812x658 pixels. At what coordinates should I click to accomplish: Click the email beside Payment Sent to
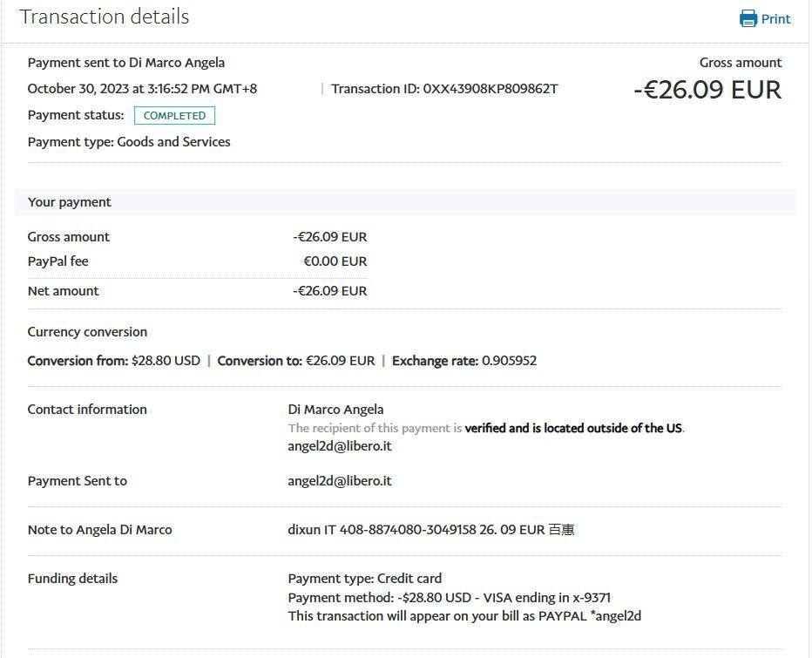[340, 481]
